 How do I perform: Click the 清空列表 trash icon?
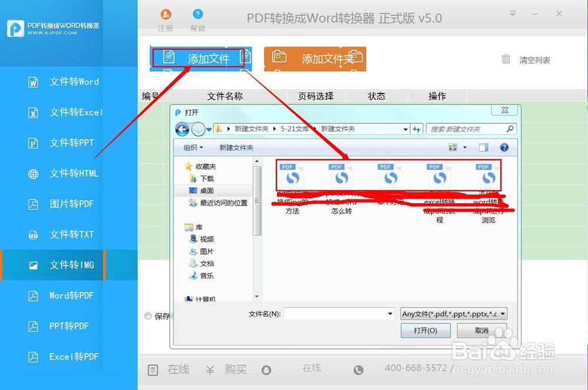click(506, 59)
